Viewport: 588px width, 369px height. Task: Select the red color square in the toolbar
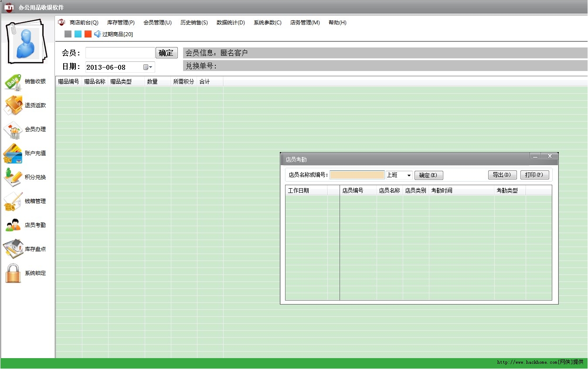click(87, 34)
